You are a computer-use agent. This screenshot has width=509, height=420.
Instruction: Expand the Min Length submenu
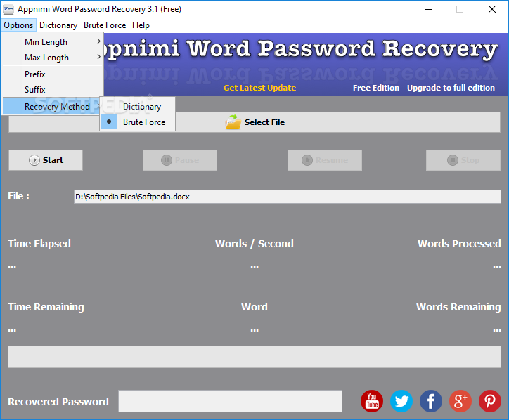(53, 42)
